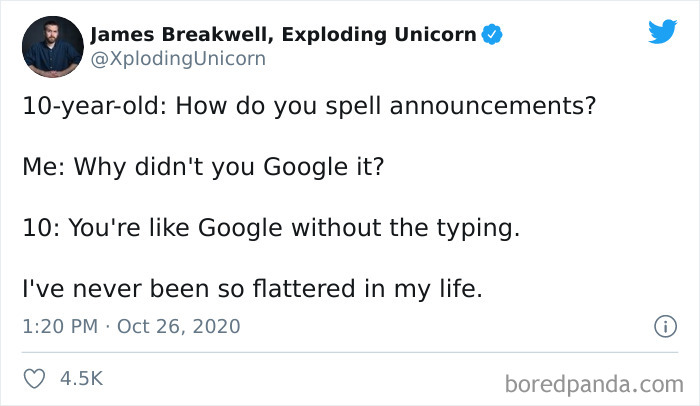Click the 4.5K like count
Viewport: 700px width, 406px height.
pyautogui.click(x=82, y=380)
